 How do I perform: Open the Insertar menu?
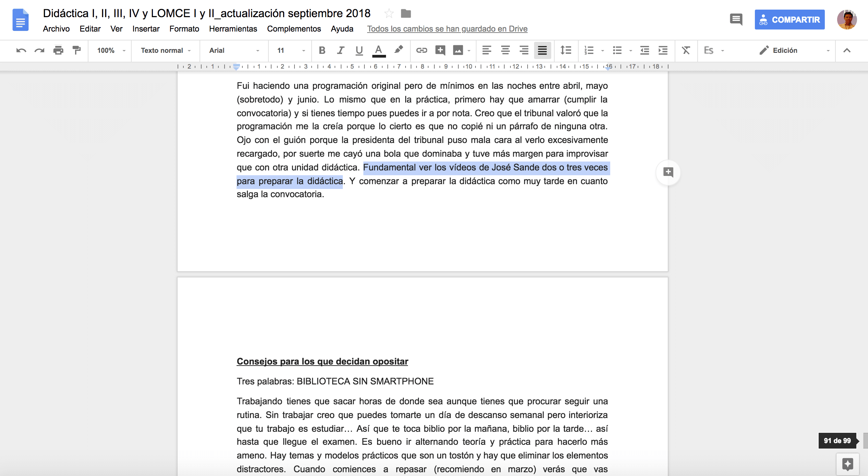coord(146,29)
